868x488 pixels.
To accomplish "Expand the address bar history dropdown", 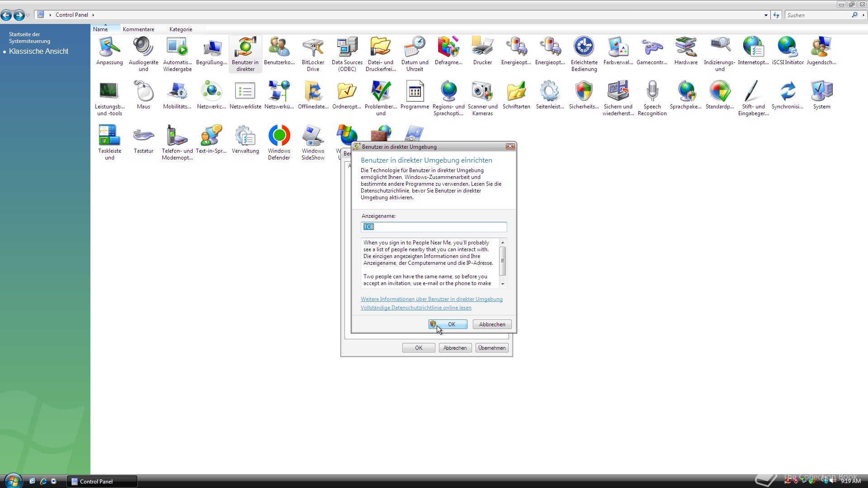I will click(x=766, y=15).
